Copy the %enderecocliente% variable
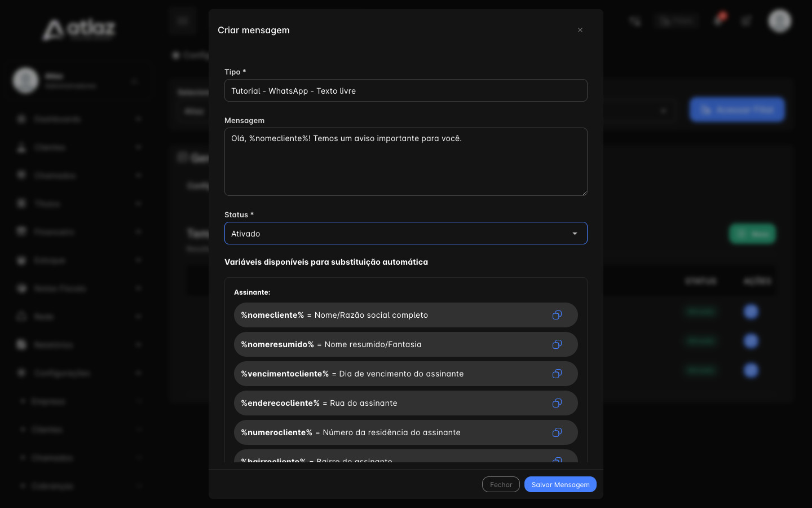This screenshot has width=812, height=508. (557, 403)
